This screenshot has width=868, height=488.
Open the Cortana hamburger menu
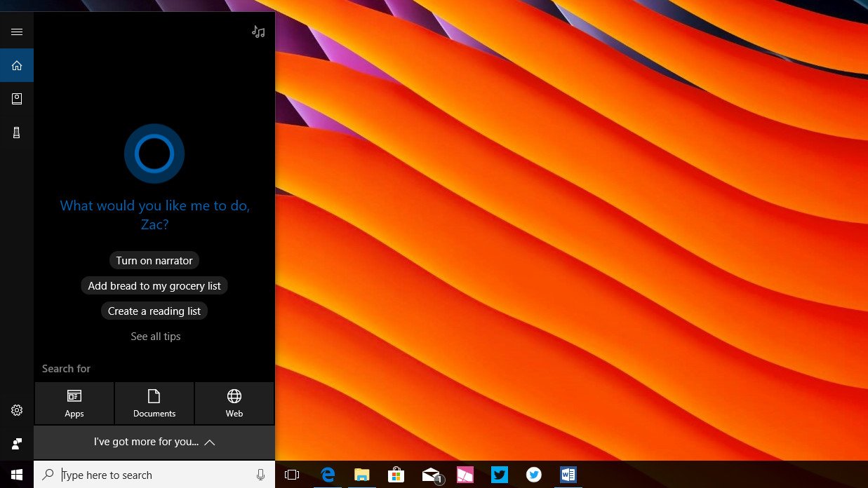[x=17, y=32]
